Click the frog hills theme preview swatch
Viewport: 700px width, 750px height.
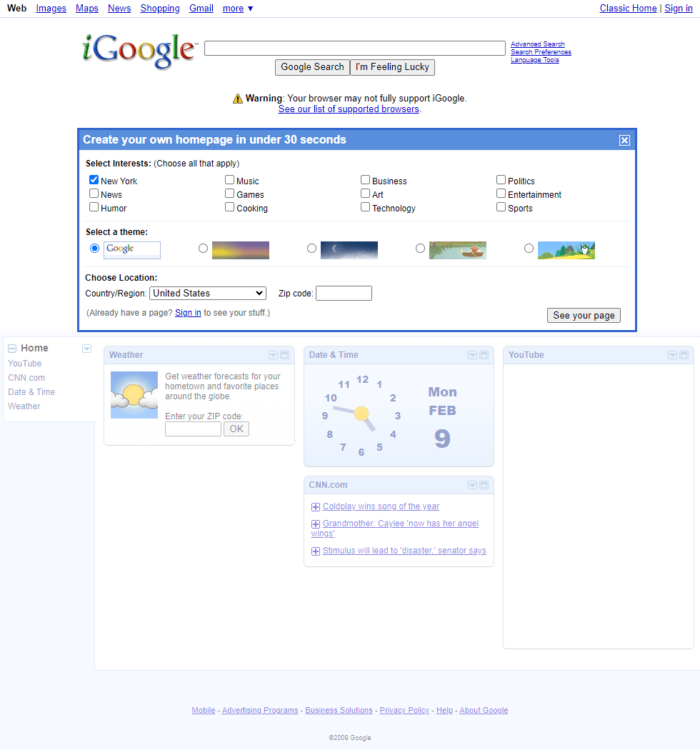[566, 250]
